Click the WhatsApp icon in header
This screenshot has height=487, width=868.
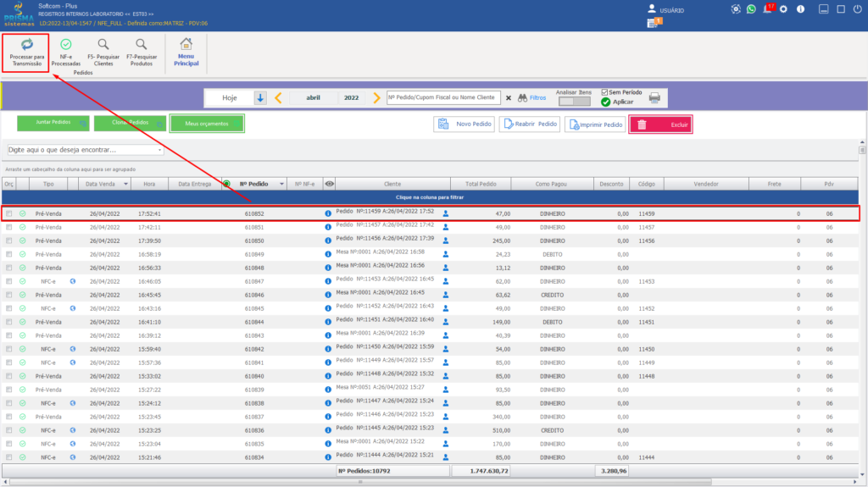751,8
